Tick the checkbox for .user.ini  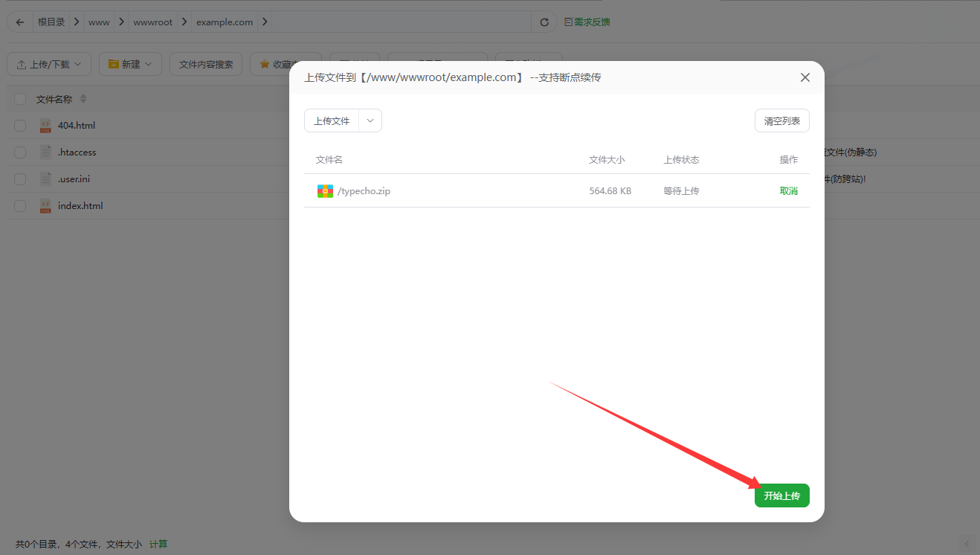(20, 179)
